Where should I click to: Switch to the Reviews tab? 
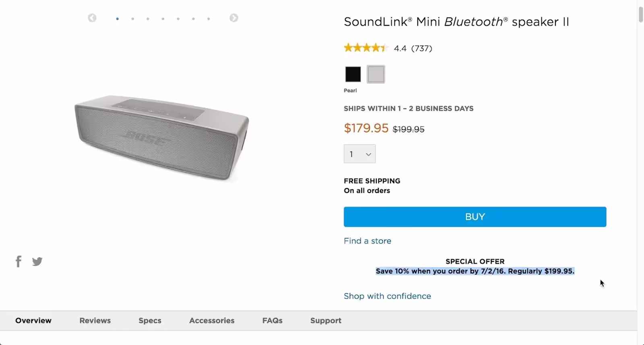point(95,320)
